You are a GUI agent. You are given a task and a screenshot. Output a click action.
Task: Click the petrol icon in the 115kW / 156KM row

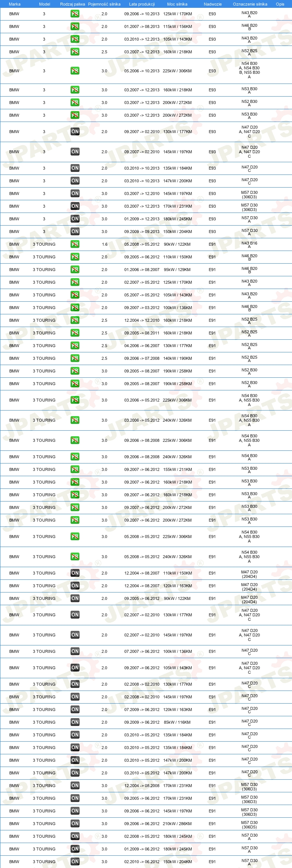[x=75, y=26]
